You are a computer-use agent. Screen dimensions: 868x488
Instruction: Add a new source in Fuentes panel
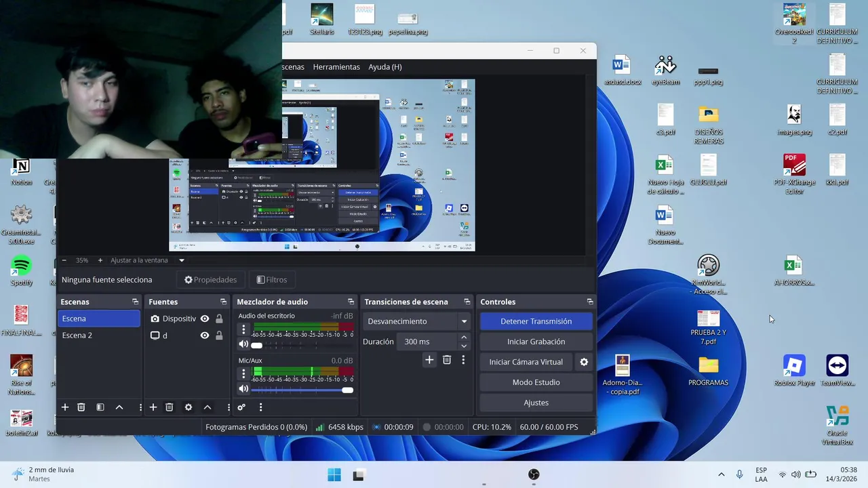coord(153,407)
